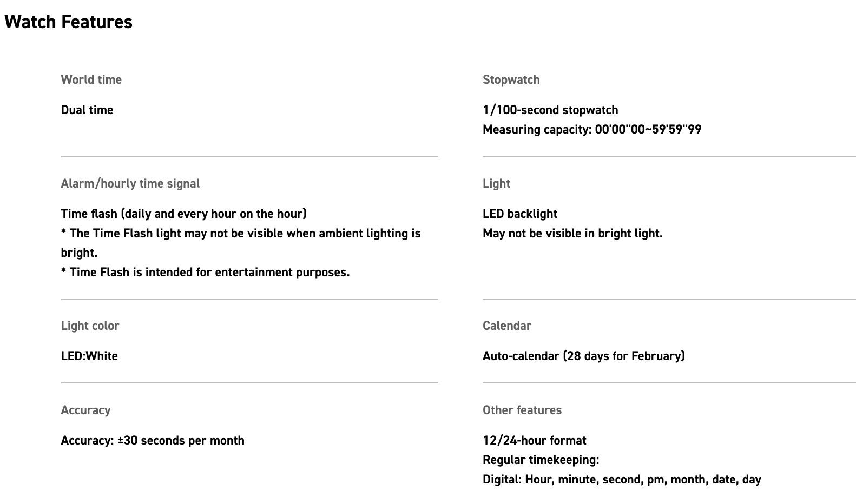The width and height of the screenshot is (856, 504).
Task: Select the Other features section label
Action: pos(522,410)
